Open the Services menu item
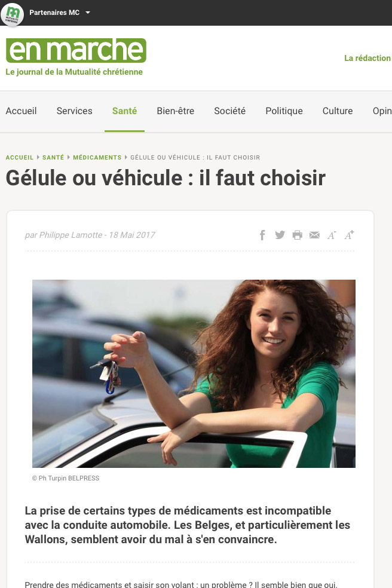Screen dimensions: 392x588 [74, 111]
